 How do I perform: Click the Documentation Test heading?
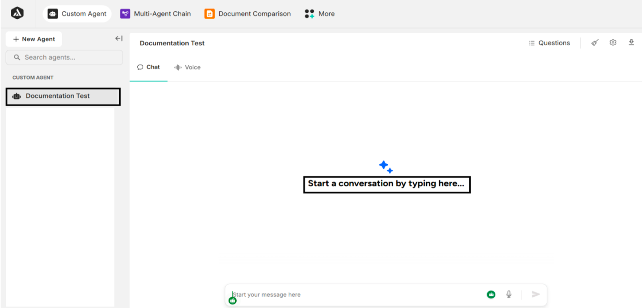click(x=172, y=43)
